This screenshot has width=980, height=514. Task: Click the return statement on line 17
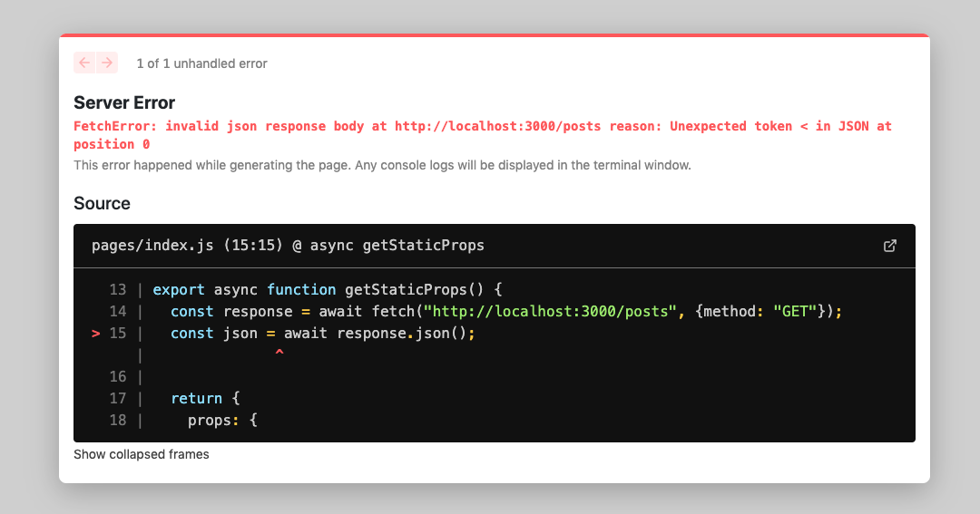205,399
